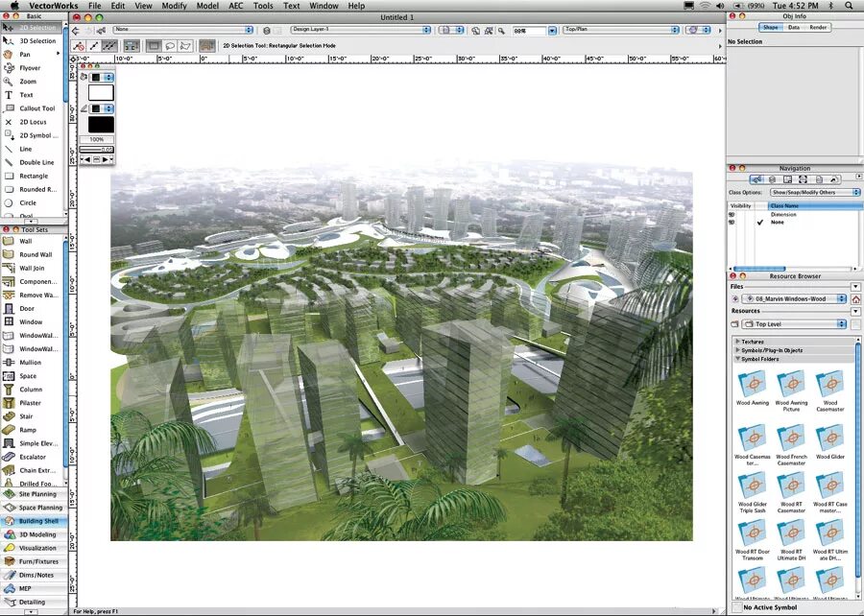Click the Resource Browser home icon
The height and width of the screenshot is (616, 864).
855,299
